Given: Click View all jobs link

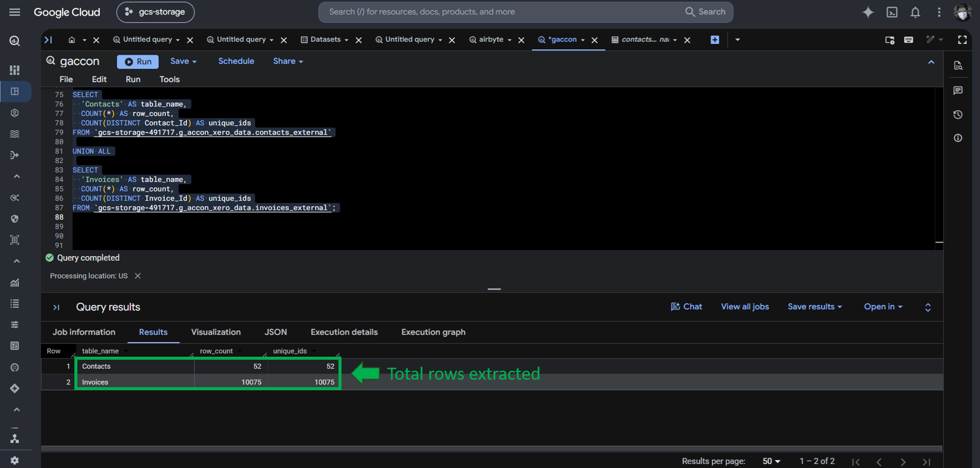Looking at the screenshot, I should [x=745, y=307].
